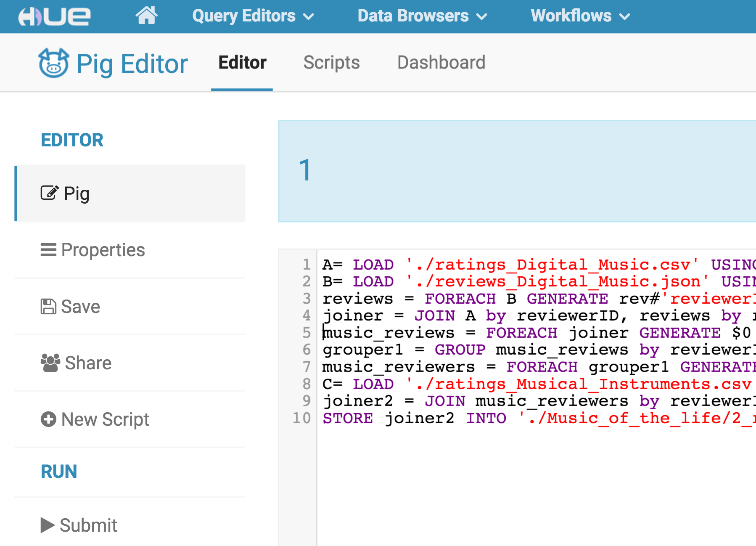Select the Editor tab

[x=242, y=63]
